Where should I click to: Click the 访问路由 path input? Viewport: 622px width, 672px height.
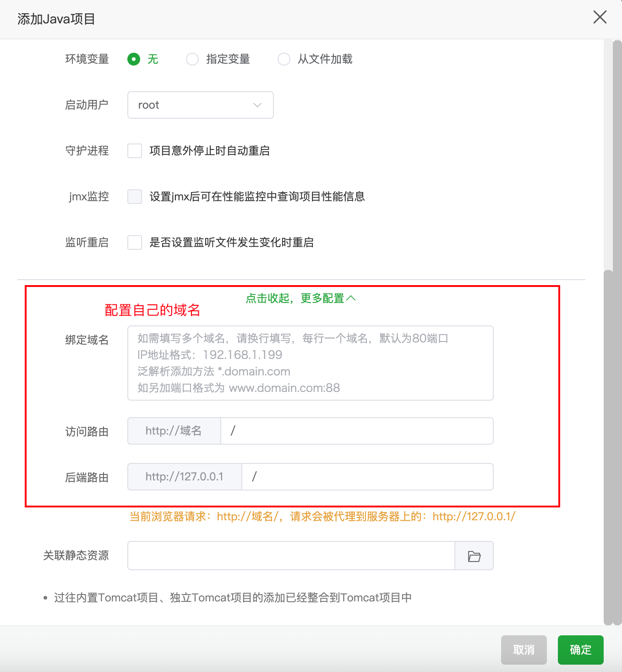tap(357, 431)
